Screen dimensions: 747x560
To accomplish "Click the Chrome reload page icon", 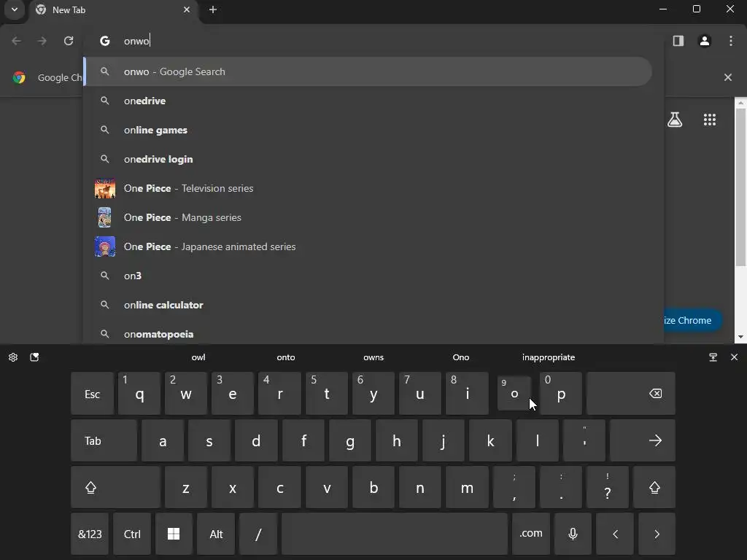I will tap(69, 41).
